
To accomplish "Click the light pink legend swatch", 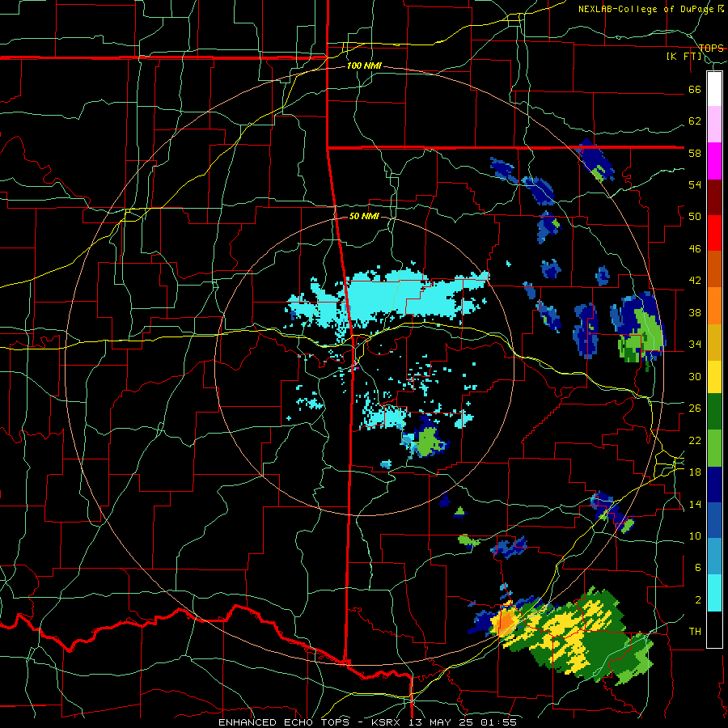I will [x=714, y=124].
